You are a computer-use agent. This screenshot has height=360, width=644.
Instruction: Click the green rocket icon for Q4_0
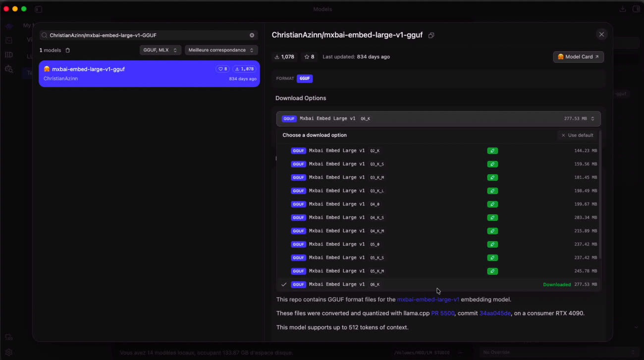pos(492,204)
